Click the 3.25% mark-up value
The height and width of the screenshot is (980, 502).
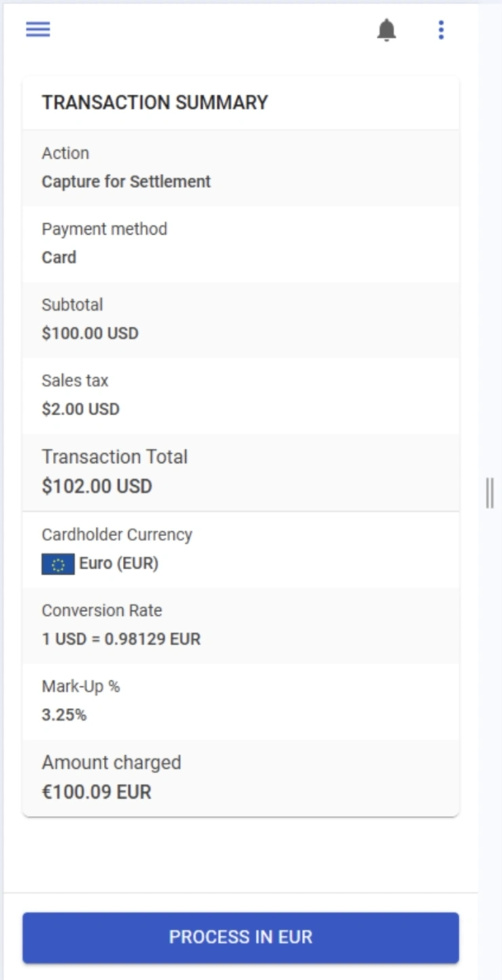[64, 715]
